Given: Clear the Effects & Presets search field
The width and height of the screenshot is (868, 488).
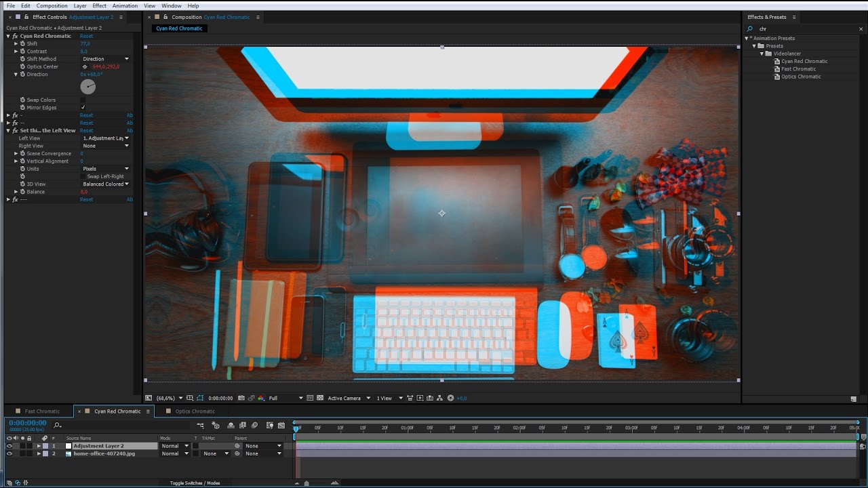Looking at the screenshot, I should click(861, 28).
